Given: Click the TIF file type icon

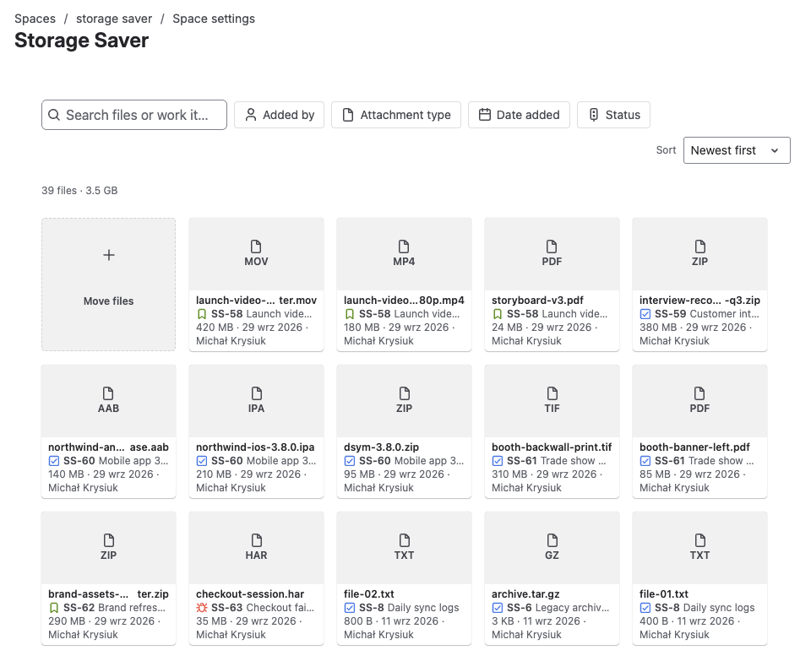Looking at the screenshot, I should (x=552, y=393).
